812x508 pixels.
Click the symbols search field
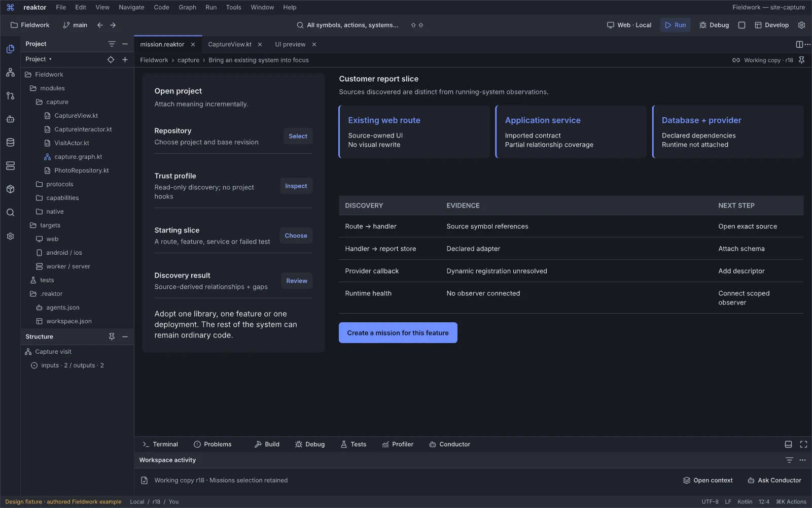tap(352, 25)
